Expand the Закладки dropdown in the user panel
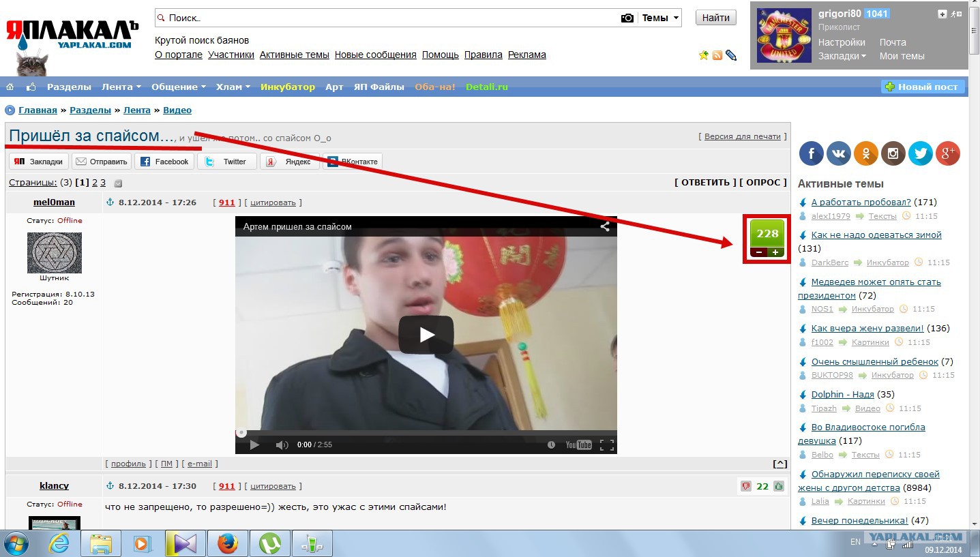The height and width of the screenshot is (557, 980). [x=842, y=56]
